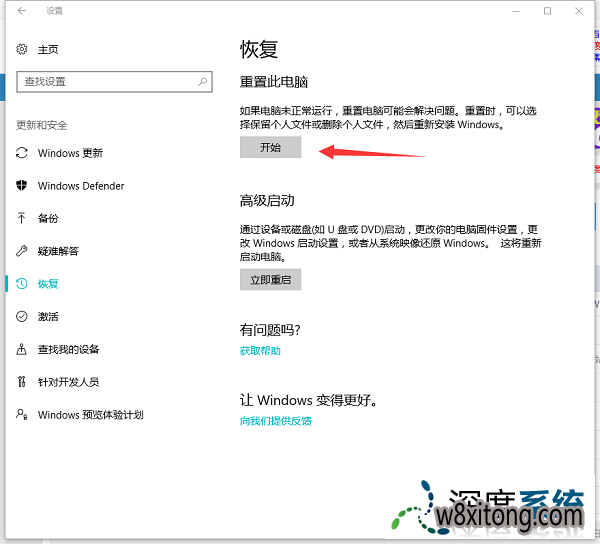Viewport: 600px width, 544px height.
Task: Open the 获取帮助 link
Action: coord(260,351)
